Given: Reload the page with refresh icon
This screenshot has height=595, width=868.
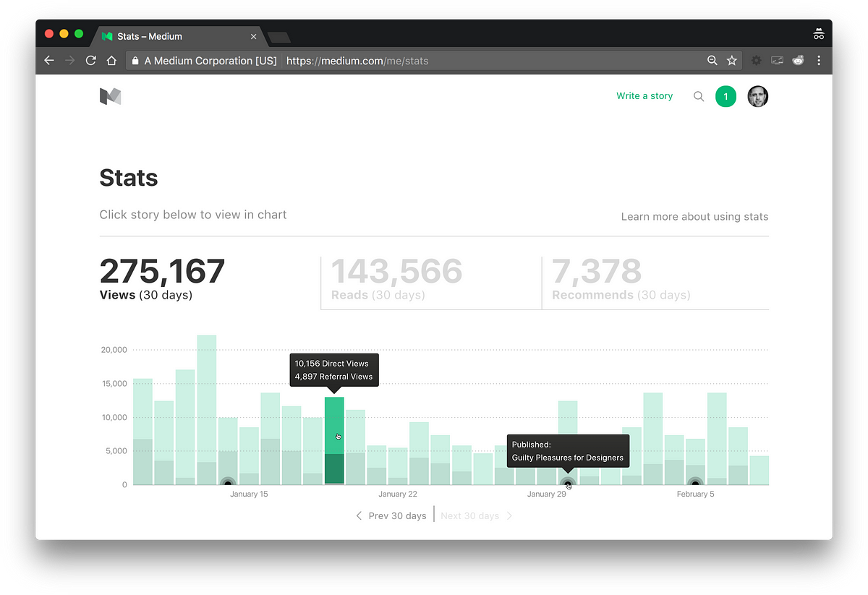Looking at the screenshot, I should (91, 61).
